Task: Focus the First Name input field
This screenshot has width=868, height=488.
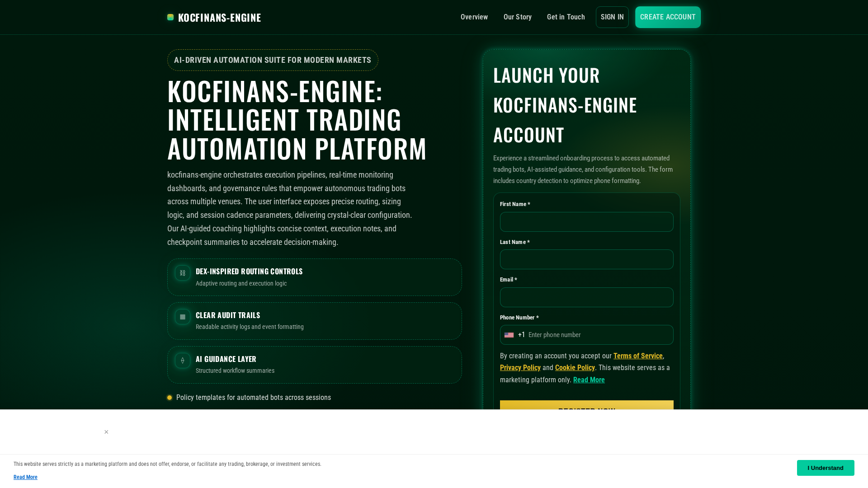Action: 587,222
